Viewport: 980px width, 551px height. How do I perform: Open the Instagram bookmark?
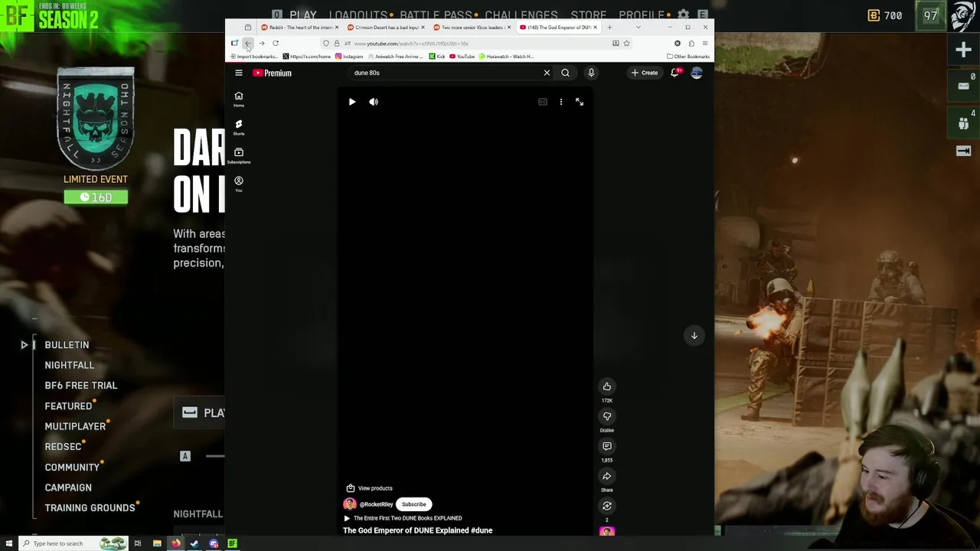349,57
